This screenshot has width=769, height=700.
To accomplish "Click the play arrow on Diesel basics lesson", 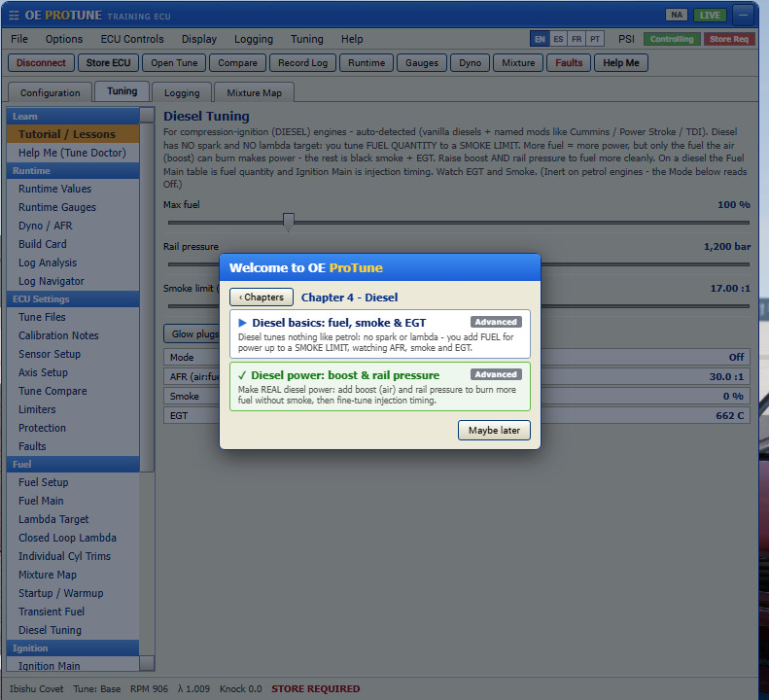I will (x=242, y=323).
